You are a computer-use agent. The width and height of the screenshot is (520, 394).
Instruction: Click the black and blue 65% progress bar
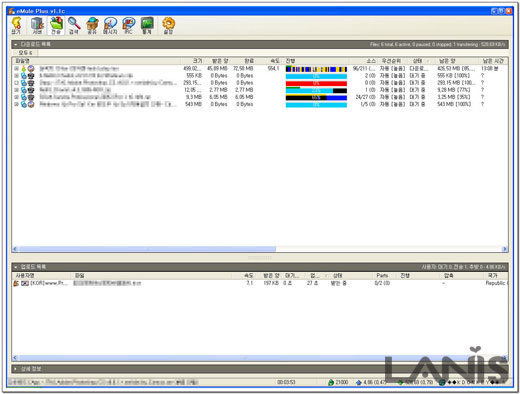316,98
